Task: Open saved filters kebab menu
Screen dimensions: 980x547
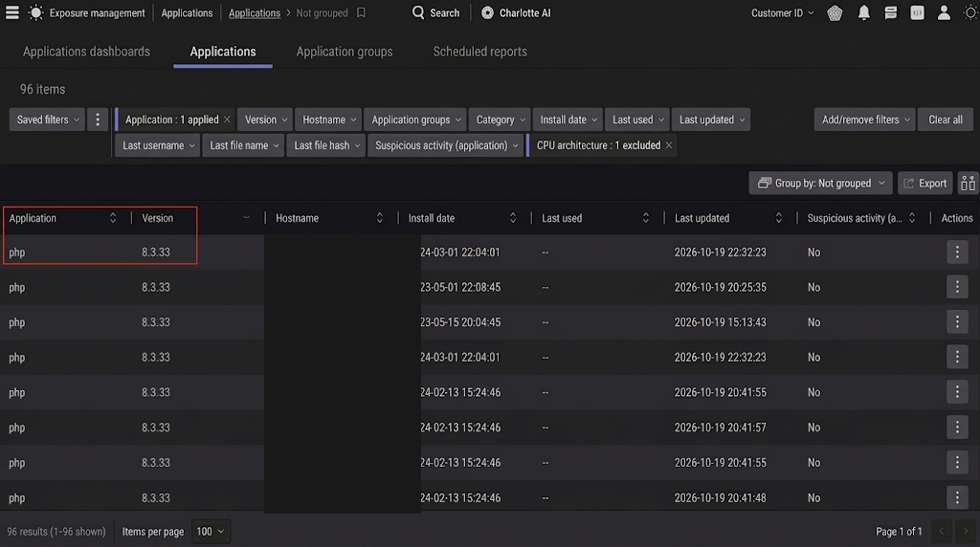Action: [98, 120]
